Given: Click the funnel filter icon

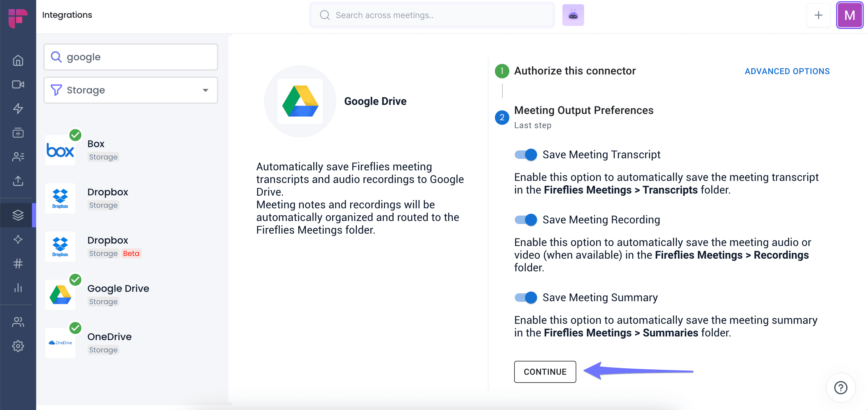Looking at the screenshot, I should pyautogui.click(x=56, y=90).
